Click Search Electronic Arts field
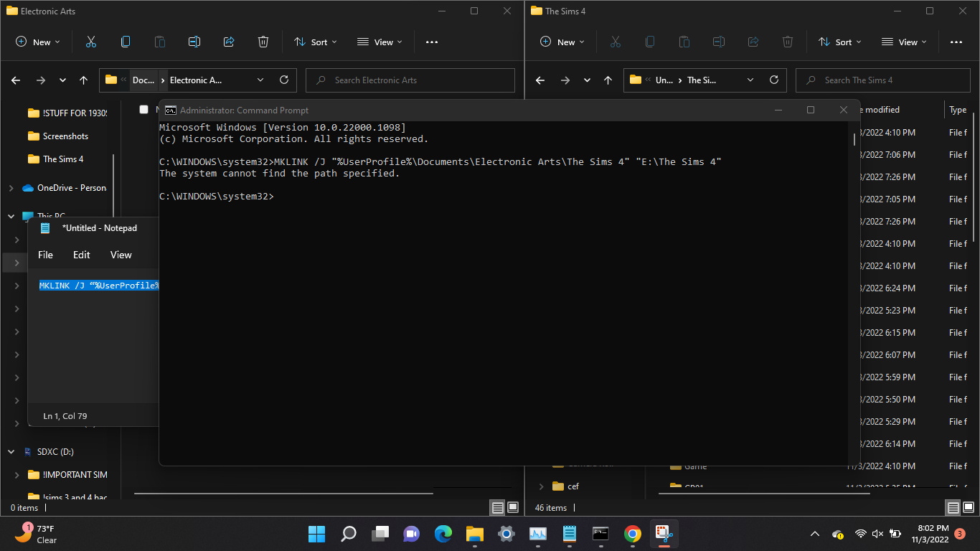The image size is (980, 551). (x=410, y=80)
